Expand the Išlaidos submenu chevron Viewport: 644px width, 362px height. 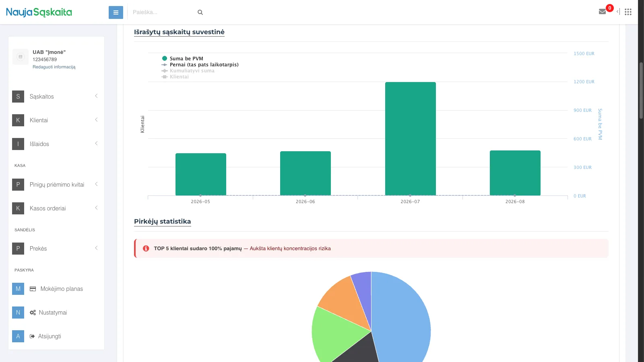(96, 144)
